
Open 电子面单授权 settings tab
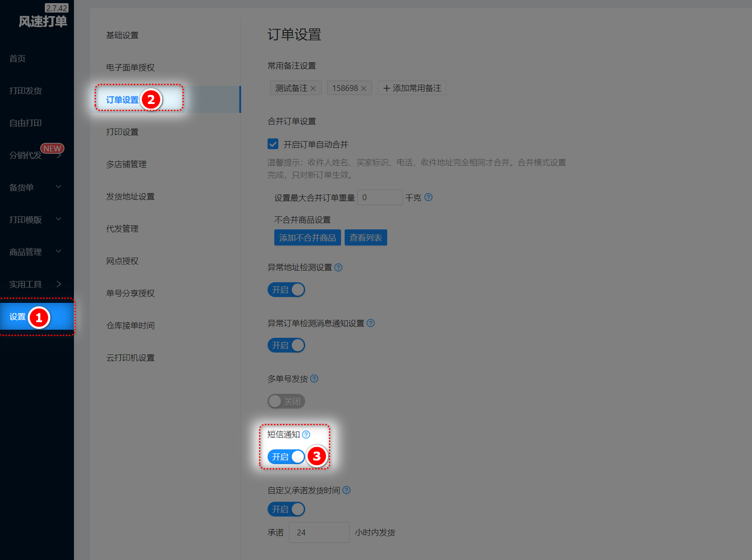pyautogui.click(x=130, y=68)
